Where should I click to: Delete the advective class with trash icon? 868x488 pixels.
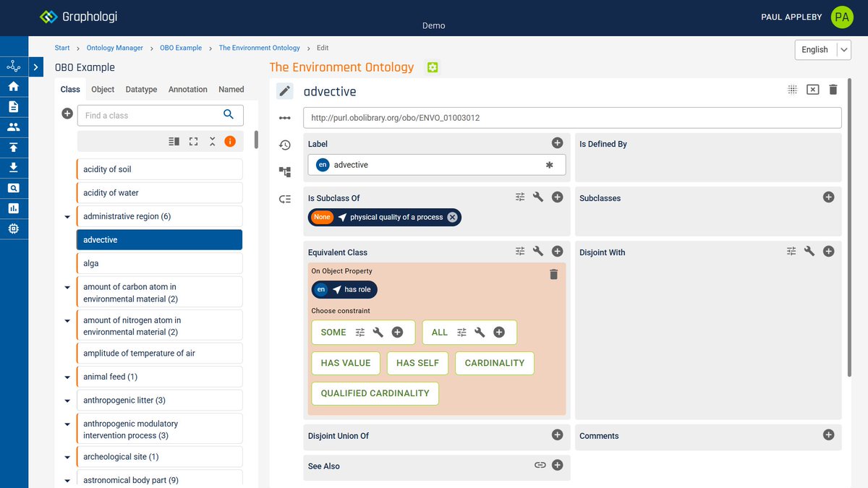click(x=833, y=90)
